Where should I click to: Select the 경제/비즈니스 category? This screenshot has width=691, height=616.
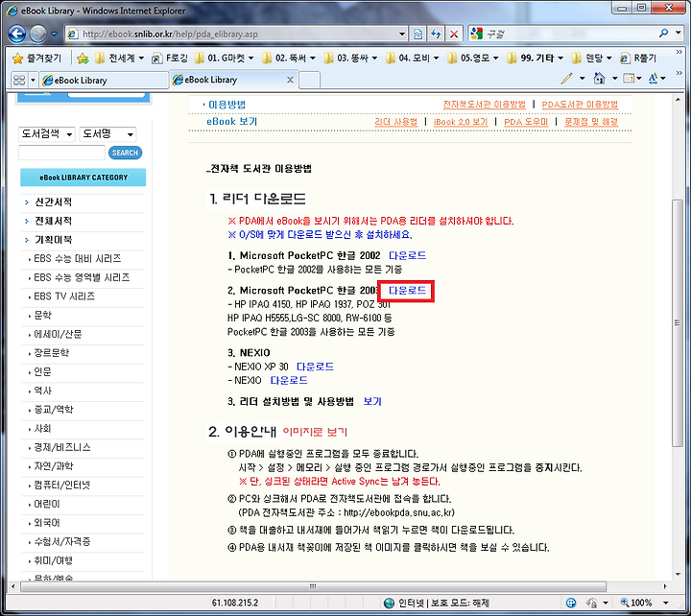(x=62, y=448)
